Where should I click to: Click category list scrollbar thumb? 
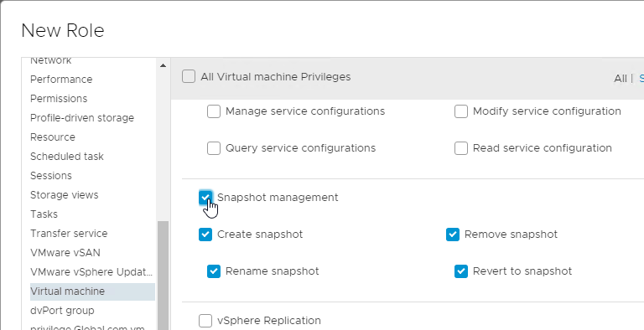(x=163, y=276)
